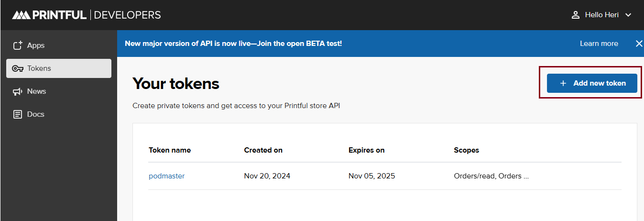Viewport: 644px width, 221px height.
Task: Click the Printful mountain logo icon
Action: [x=21, y=15]
